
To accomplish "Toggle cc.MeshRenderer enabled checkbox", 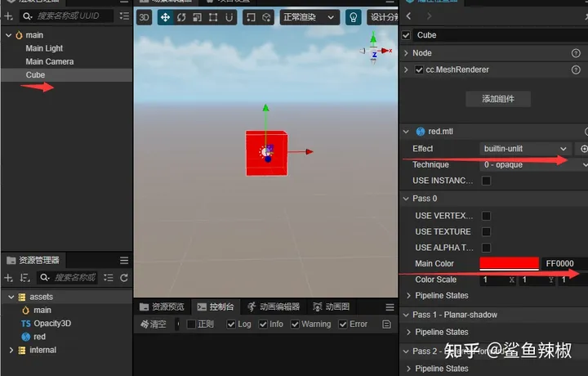I will pyautogui.click(x=419, y=69).
